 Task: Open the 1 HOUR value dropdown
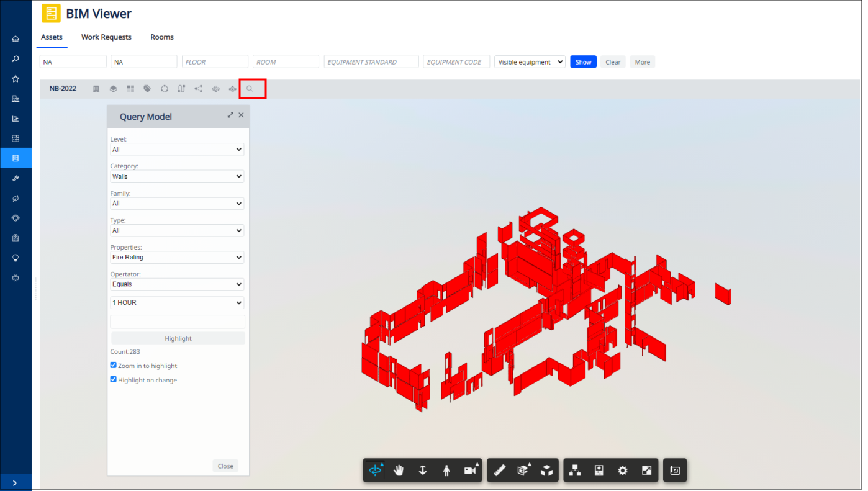coord(177,303)
